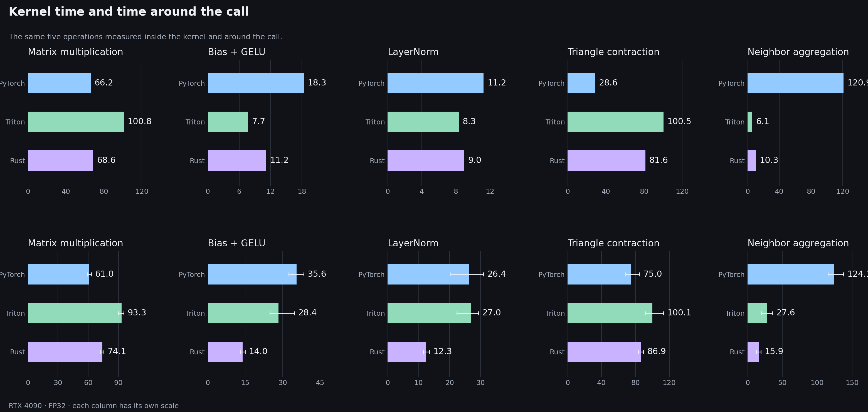Select the Neighbor aggregation Triton bar 6.1
This screenshot has height=412, width=868.
[750, 122]
